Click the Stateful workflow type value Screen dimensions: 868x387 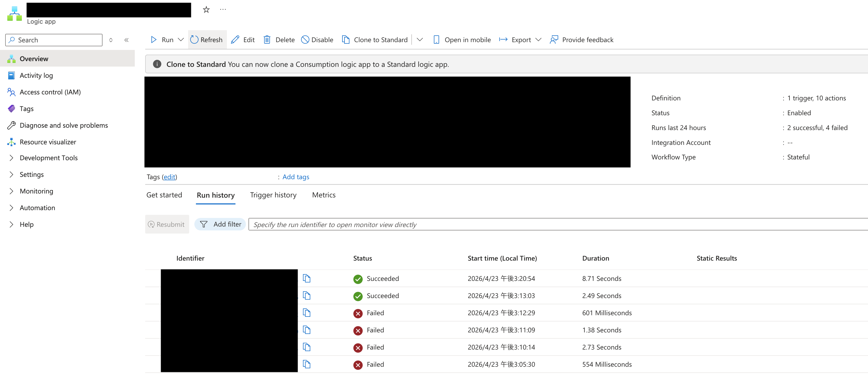click(x=798, y=157)
